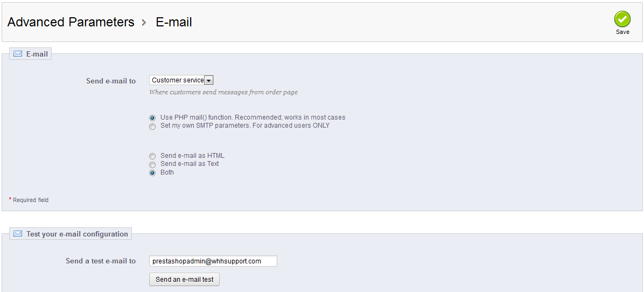
Task: Select Set my own SMTP parameters option
Action: [152, 126]
